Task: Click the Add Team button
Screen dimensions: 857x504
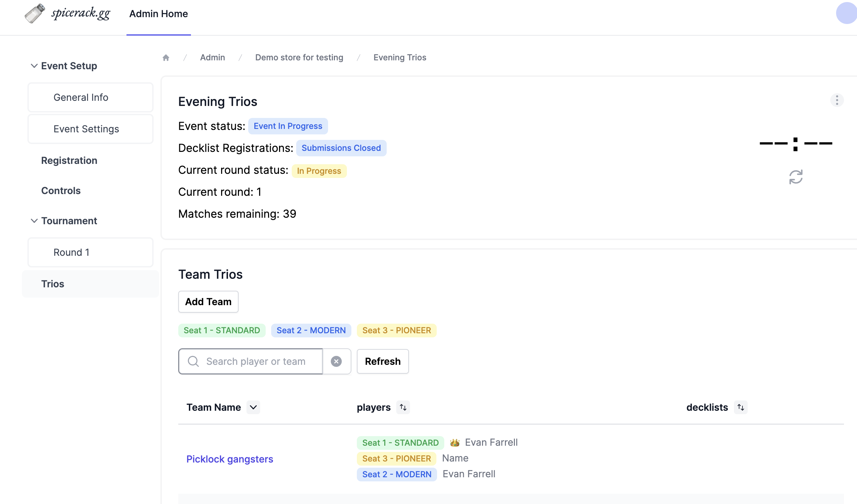Action: (x=208, y=302)
